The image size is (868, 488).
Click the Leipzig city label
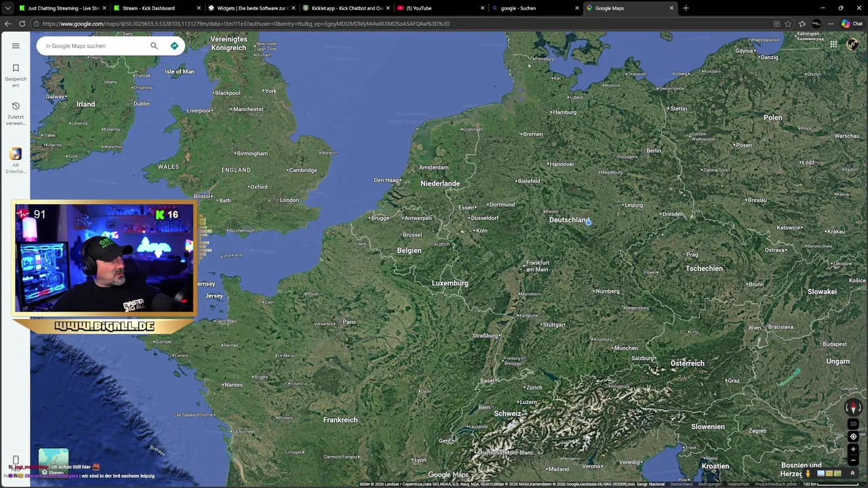[633, 205]
